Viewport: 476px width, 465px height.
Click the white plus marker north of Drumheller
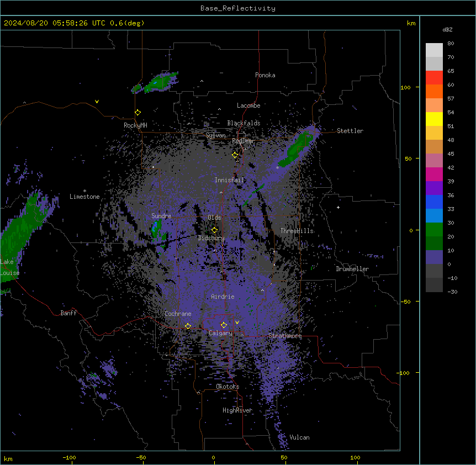click(x=338, y=207)
